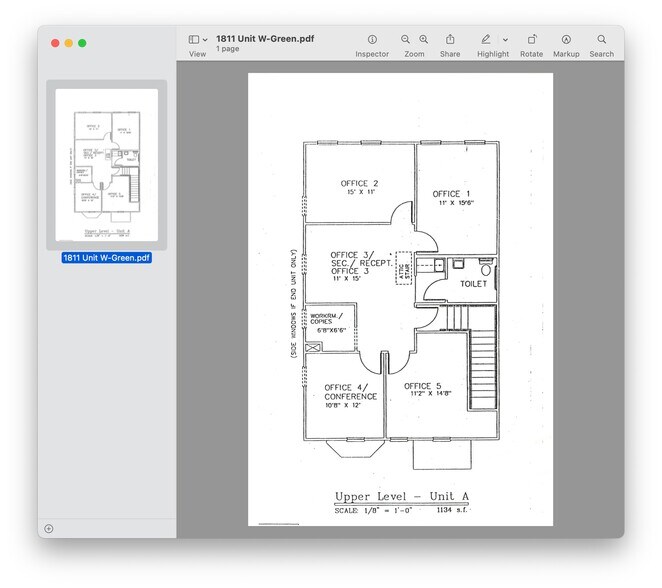Viewport: 662px width, 588px height.
Task: Click the Upper Level - Unit A caption
Action: pos(397,497)
